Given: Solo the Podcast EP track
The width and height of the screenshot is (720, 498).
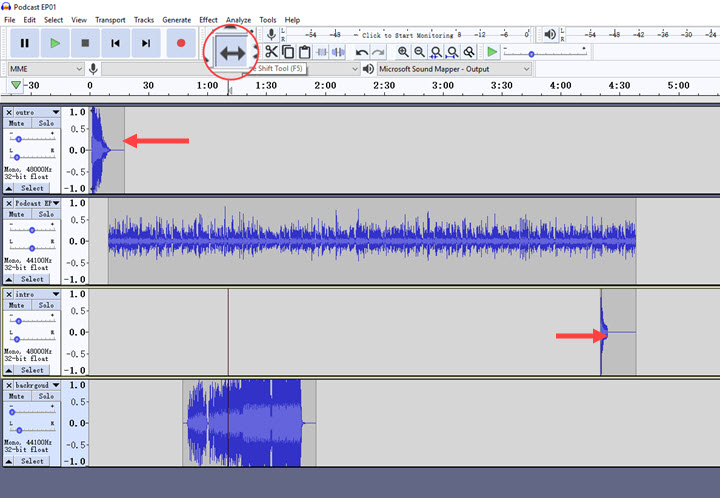Looking at the screenshot, I should point(45,214).
